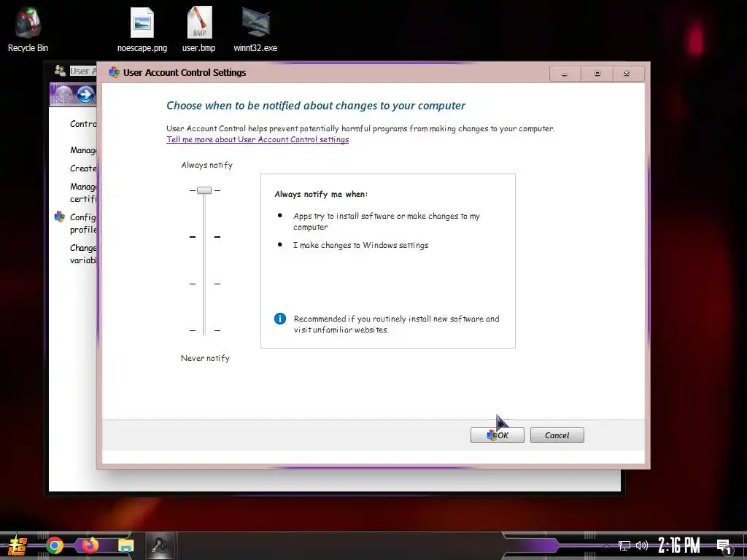
Task: Show hidden tray icons chevron
Action: point(606,545)
